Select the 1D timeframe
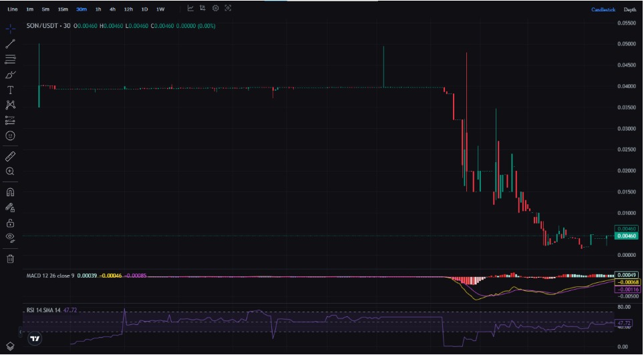Image resolution: width=644 pixels, height=355 pixels. point(144,9)
